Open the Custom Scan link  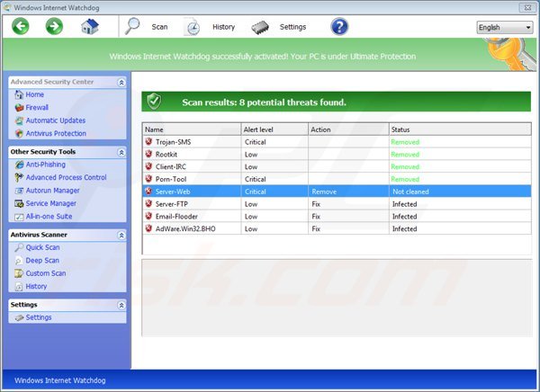point(46,273)
